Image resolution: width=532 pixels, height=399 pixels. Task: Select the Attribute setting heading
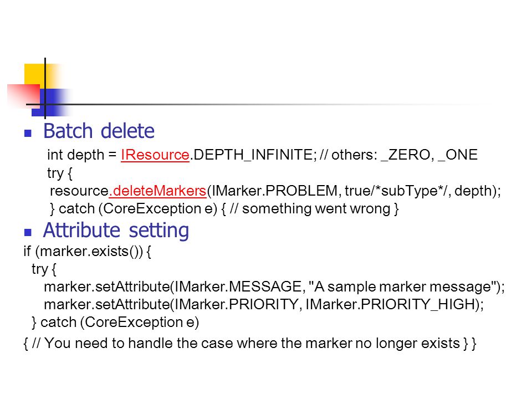coord(116,231)
